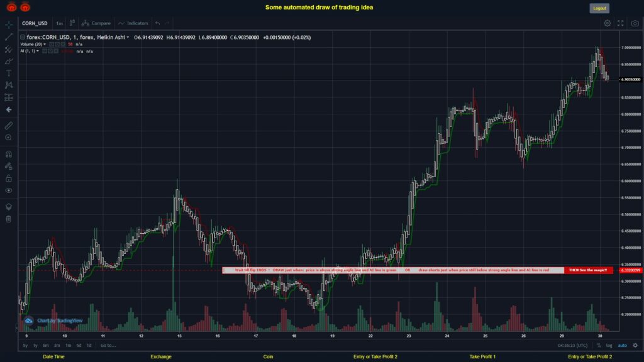Click the CORN_USD symbol field

(x=35, y=23)
